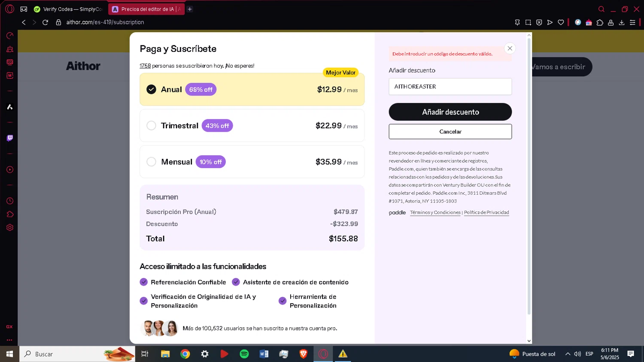Select the Anual plan radio button

(x=151, y=89)
